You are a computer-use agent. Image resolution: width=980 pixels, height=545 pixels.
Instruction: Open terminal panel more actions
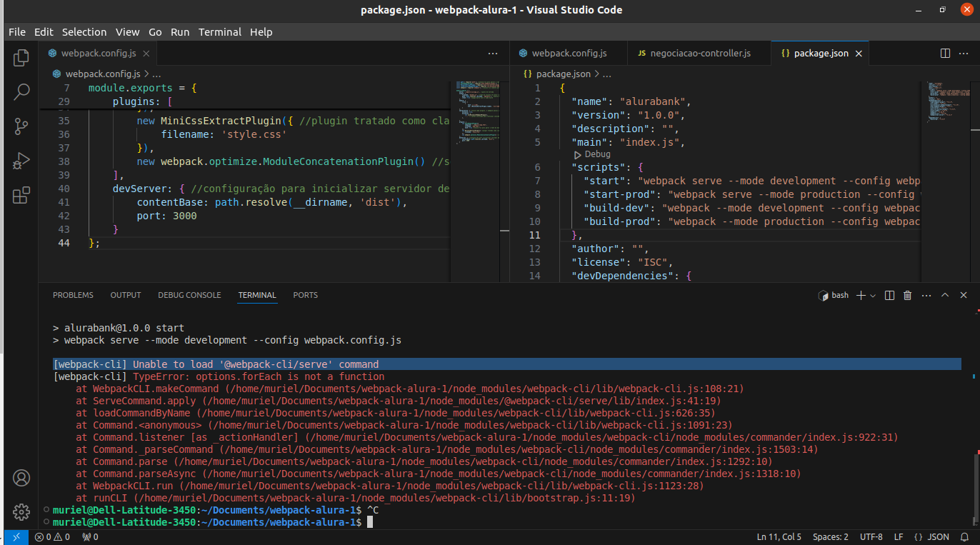pyautogui.click(x=926, y=295)
